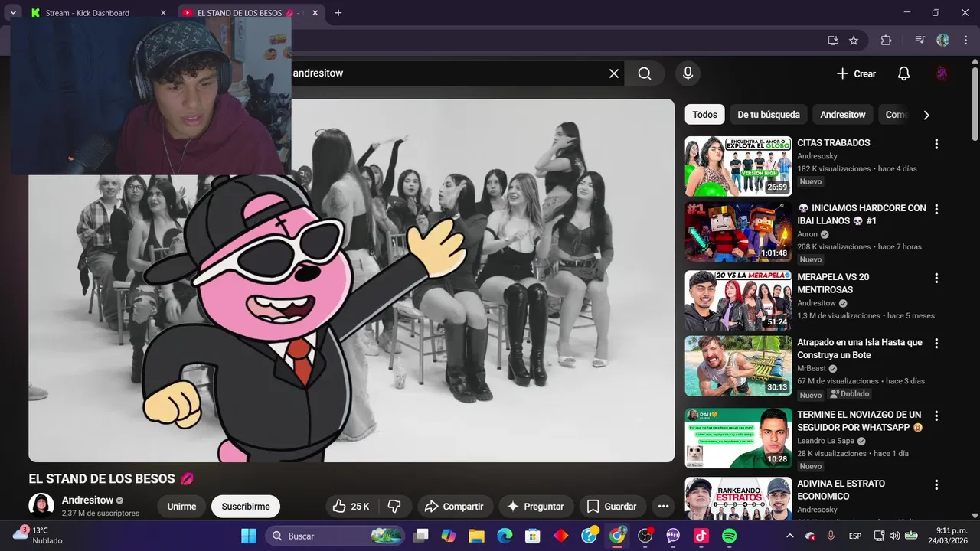Select the Todos filter chip
Screen dimensions: 980x551
tap(704, 115)
